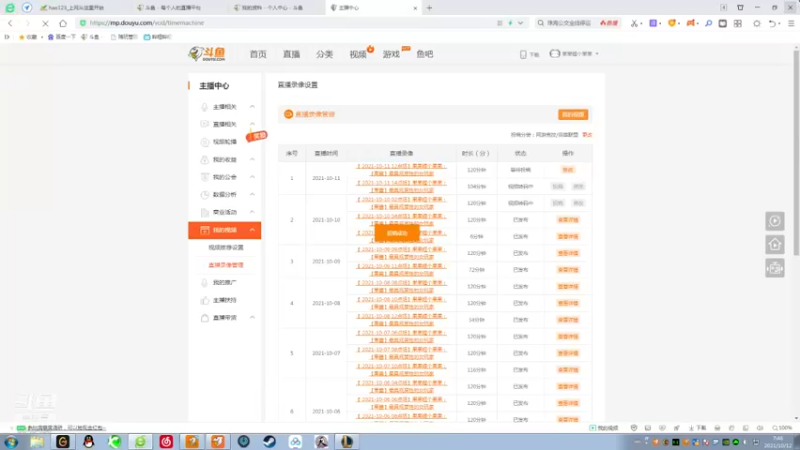The height and width of the screenshot is (450, 800).
Task: Open the file explorer taskbar icon
Action: [x=37, y=442]
